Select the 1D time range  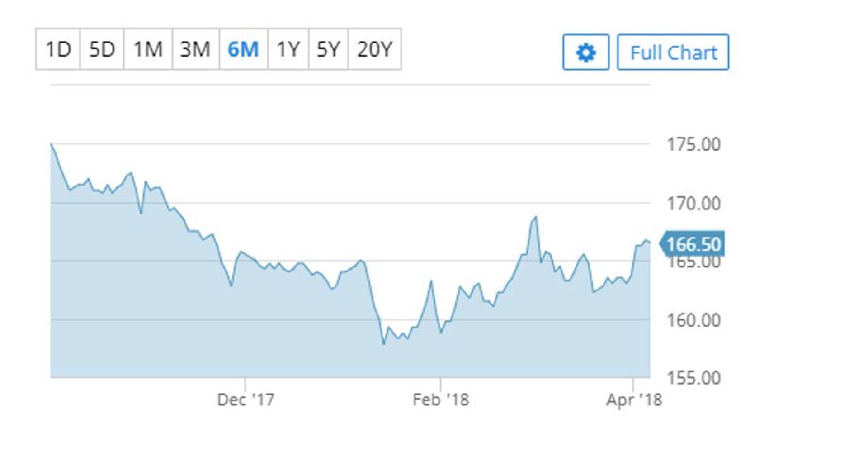[x=58, y=49]
